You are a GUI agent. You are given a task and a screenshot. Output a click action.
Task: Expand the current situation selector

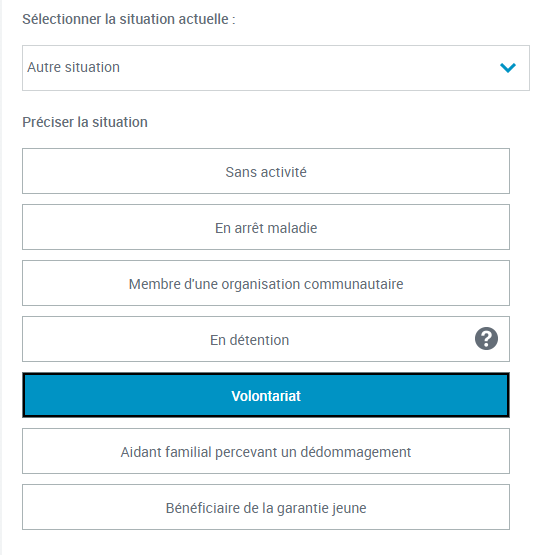(276, 68)
